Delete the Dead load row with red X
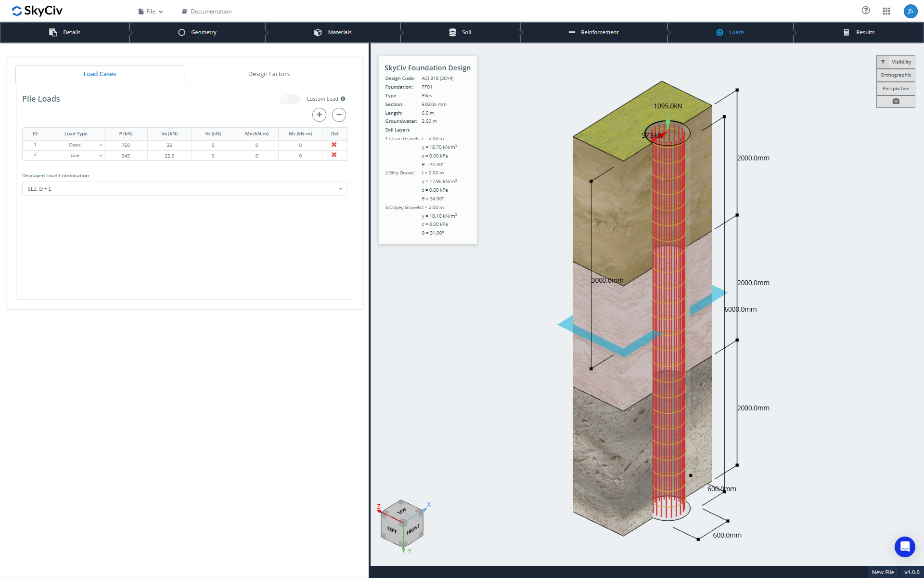Viewport: 924px width, 578px height. click(334, 145)
